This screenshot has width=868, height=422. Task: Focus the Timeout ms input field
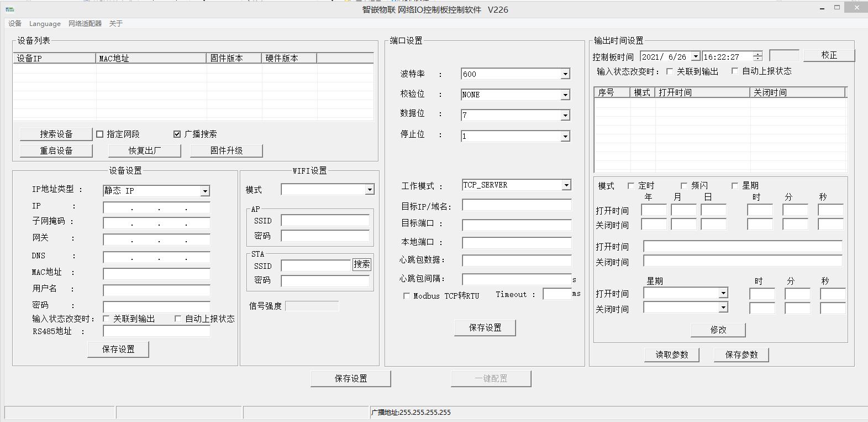click(557, 294)
